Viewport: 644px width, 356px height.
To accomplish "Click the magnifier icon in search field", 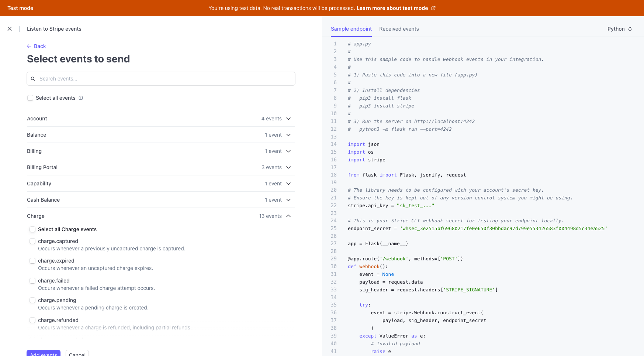I will [x=33, y=79].
